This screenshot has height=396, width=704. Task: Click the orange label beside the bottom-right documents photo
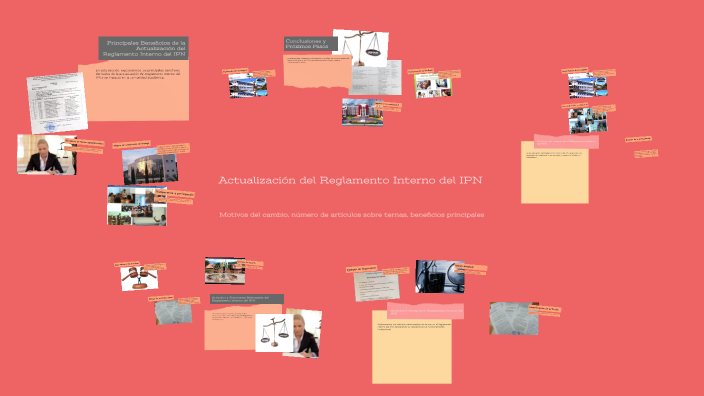tap(544, 308)
